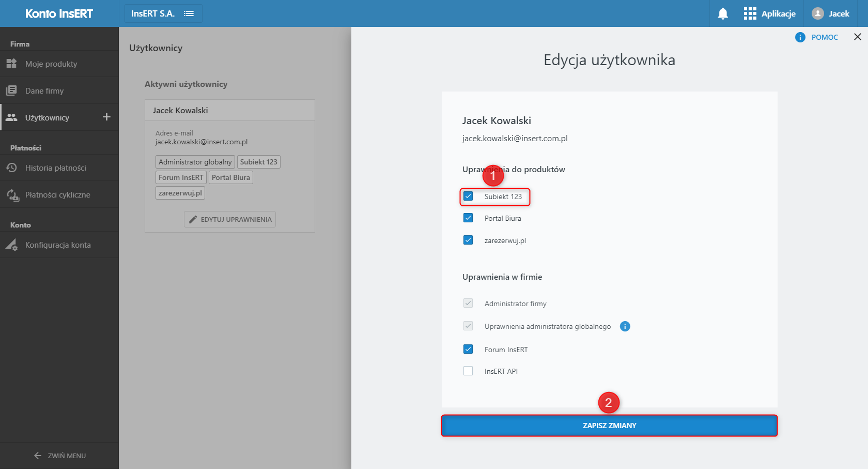Click the Moje produkty sidebar icon
868x469 pixels.
click(12, 64)
